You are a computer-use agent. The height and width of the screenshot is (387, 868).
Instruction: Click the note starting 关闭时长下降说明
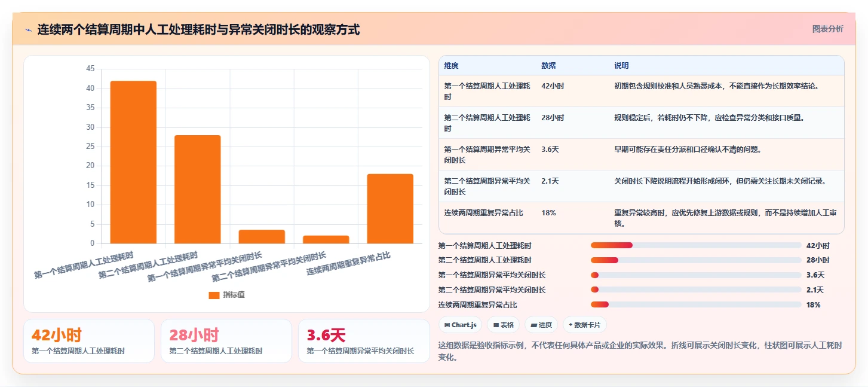tap(720, 181)
